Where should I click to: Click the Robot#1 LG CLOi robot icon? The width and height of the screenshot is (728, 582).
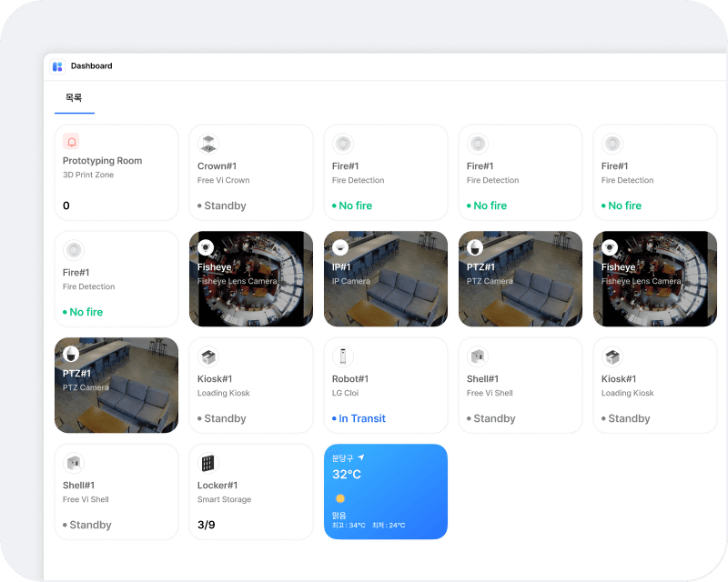(x=342, y=356)
